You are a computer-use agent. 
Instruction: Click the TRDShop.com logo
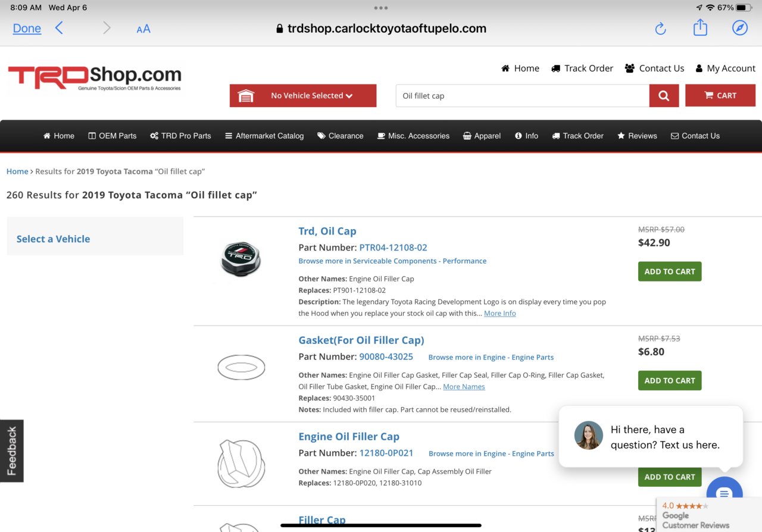point(95,78)
